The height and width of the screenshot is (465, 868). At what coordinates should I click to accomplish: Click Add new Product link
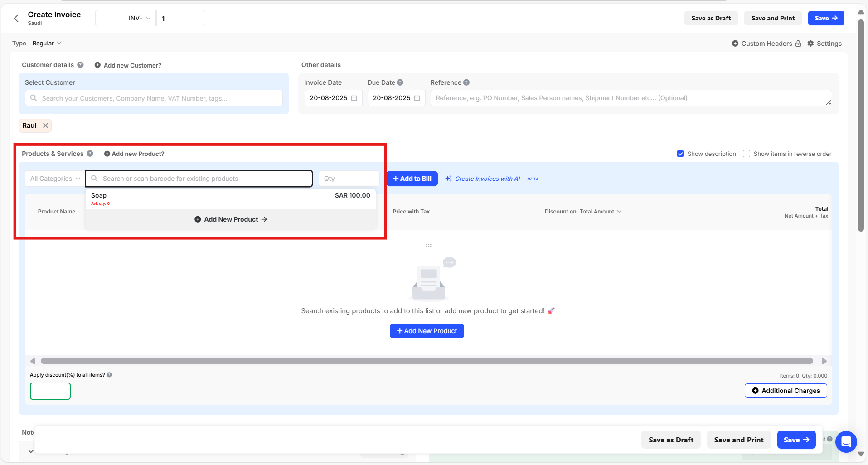pyautogui.click(x=134, y=154)
